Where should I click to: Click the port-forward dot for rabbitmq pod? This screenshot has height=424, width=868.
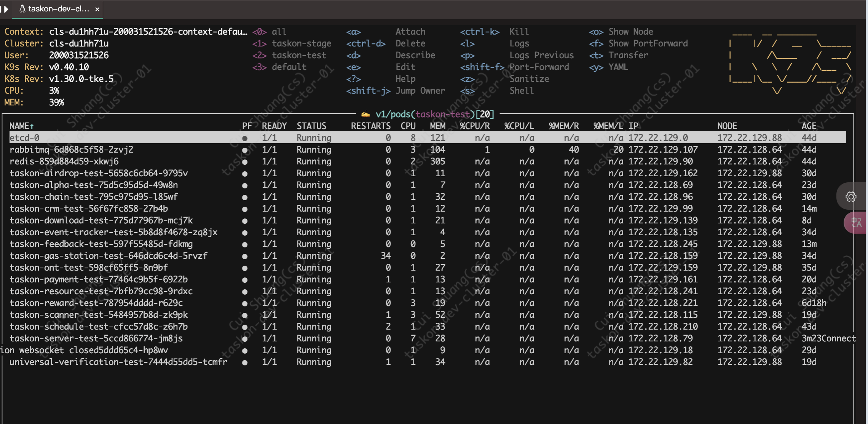coord(245,150)
